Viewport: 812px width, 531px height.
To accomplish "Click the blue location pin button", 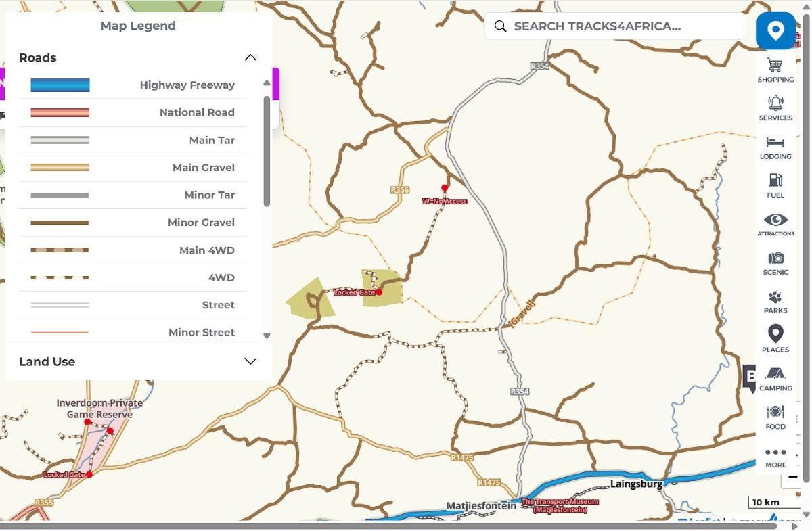I will [x=775, y=31].
